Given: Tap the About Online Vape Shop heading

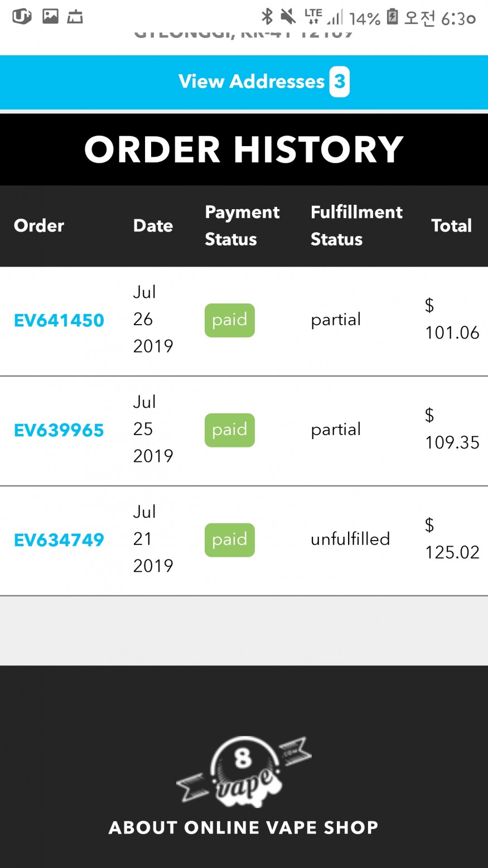Looking at the screenshot, I should pos(244,827).
